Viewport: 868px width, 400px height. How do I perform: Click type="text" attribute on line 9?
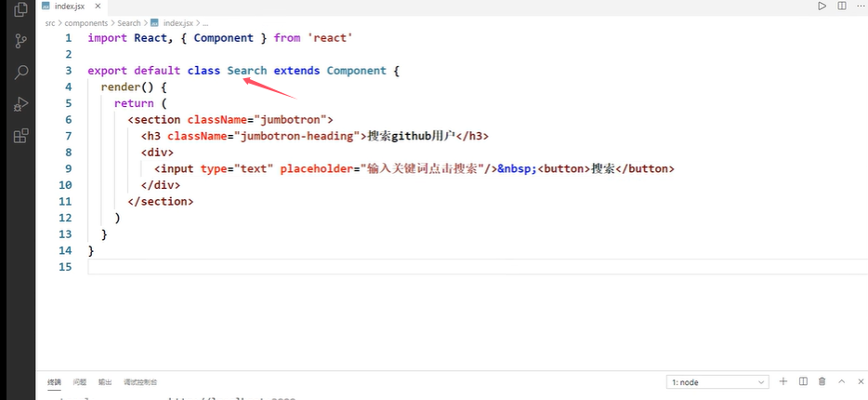click(x=237, y=168)
